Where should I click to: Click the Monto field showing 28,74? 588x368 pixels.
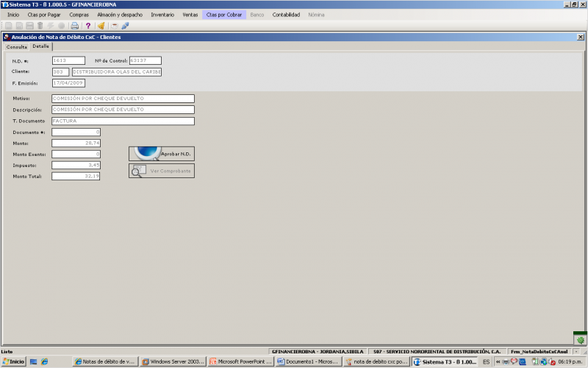76,143
